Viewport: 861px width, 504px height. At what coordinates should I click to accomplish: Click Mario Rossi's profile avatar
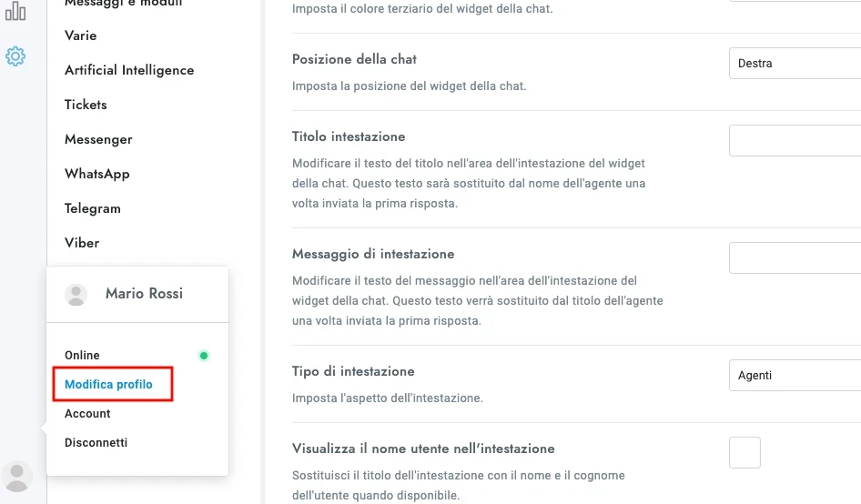coord(76,294)
